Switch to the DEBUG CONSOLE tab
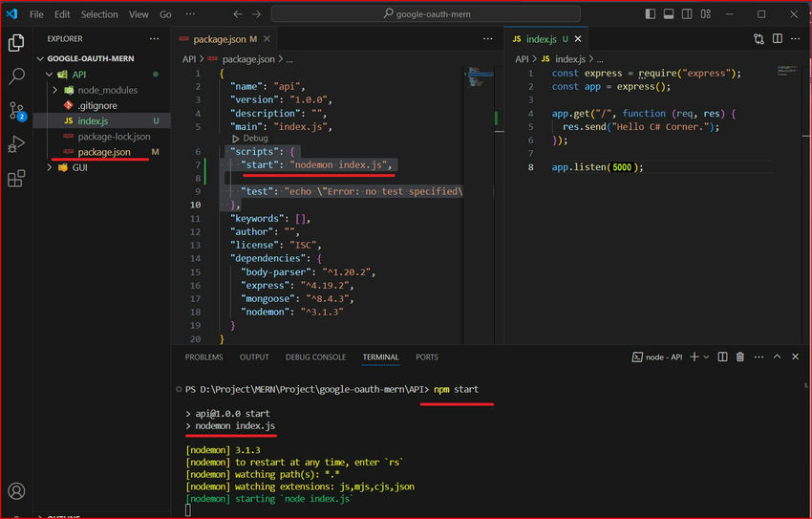812x519 pixels. click(x=315, y=357)
